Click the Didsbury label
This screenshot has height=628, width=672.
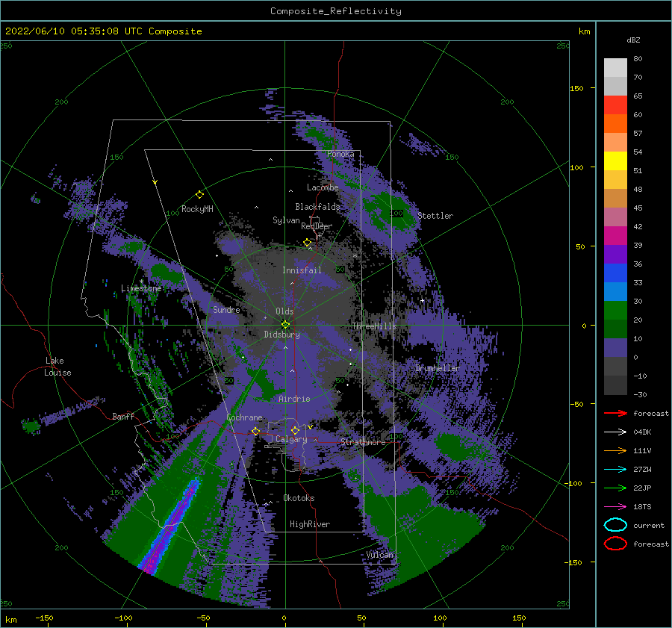click(281, 335)
